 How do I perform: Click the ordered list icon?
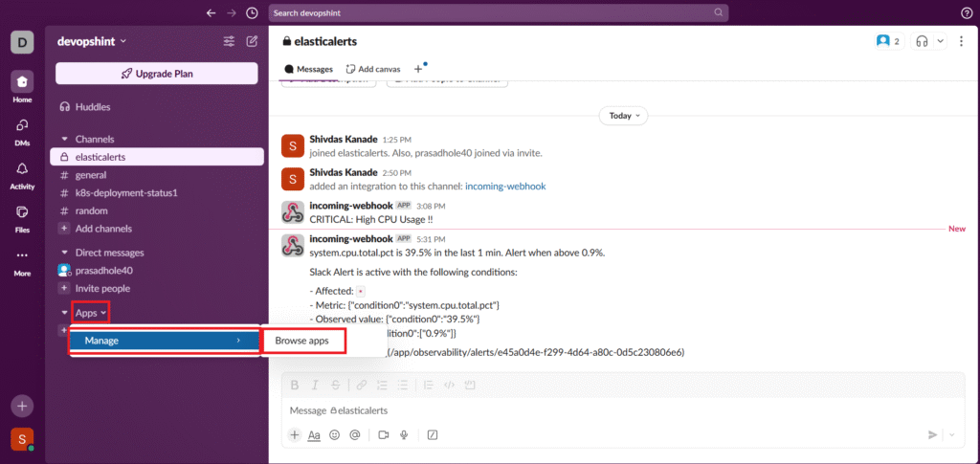coord(382,385)
